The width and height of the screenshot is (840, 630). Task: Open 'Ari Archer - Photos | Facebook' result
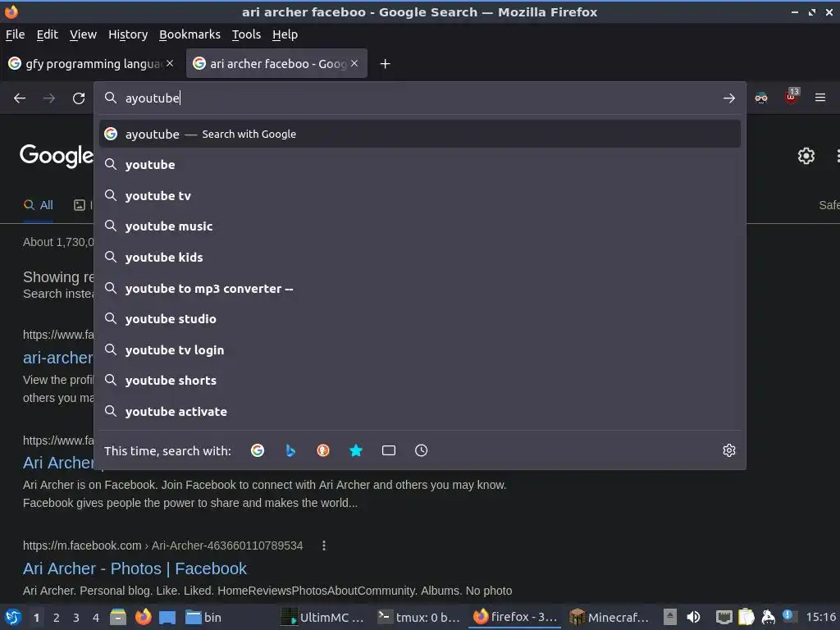click(x=135, y=568)
